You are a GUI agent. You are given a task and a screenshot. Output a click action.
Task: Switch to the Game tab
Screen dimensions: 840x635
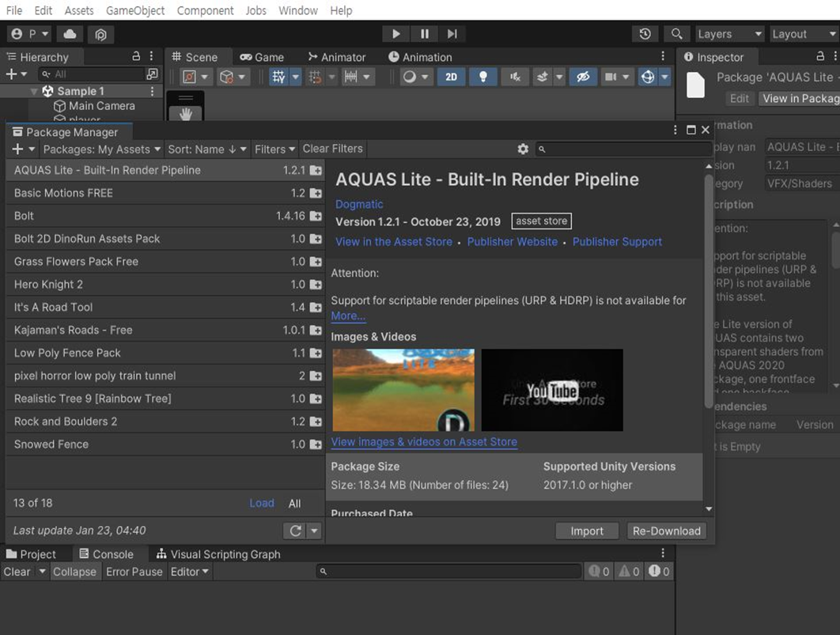tap(262, 57)
